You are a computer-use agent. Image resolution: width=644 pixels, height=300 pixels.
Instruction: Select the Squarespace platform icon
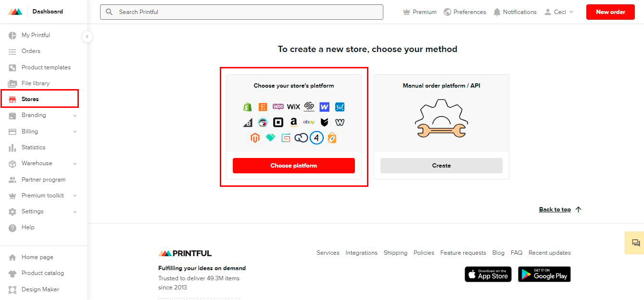coord(309,106)
